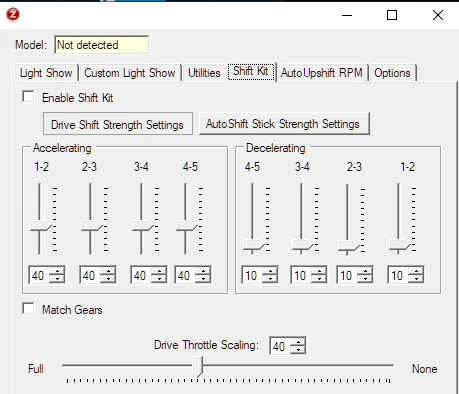Click the Drive Throttle Scaling slider thumb
This screenshot has width=459, height=394.
click(x=198, y=366)
